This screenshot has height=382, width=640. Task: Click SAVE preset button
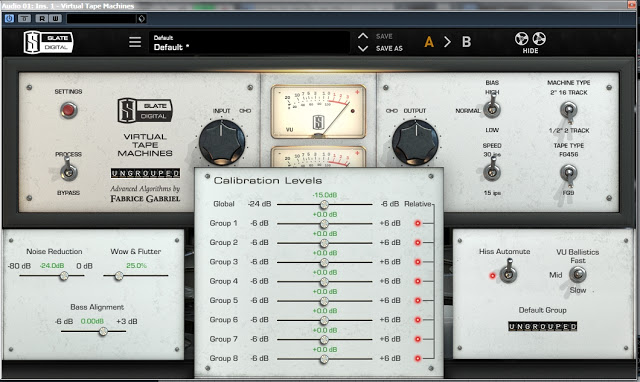384,36
